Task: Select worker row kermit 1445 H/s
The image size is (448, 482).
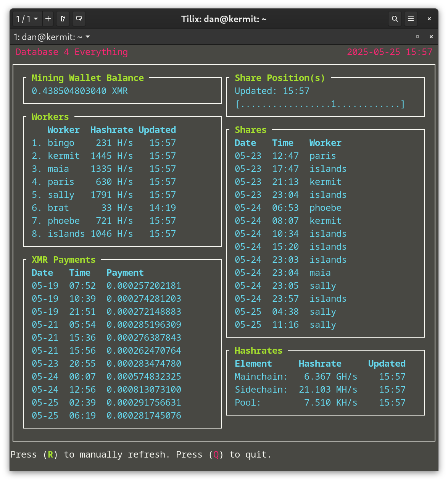Action: [x=104, y=156]
